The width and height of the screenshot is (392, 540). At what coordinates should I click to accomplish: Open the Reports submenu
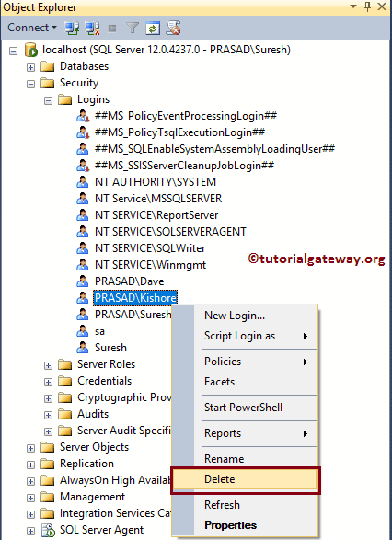coord(244,433)
